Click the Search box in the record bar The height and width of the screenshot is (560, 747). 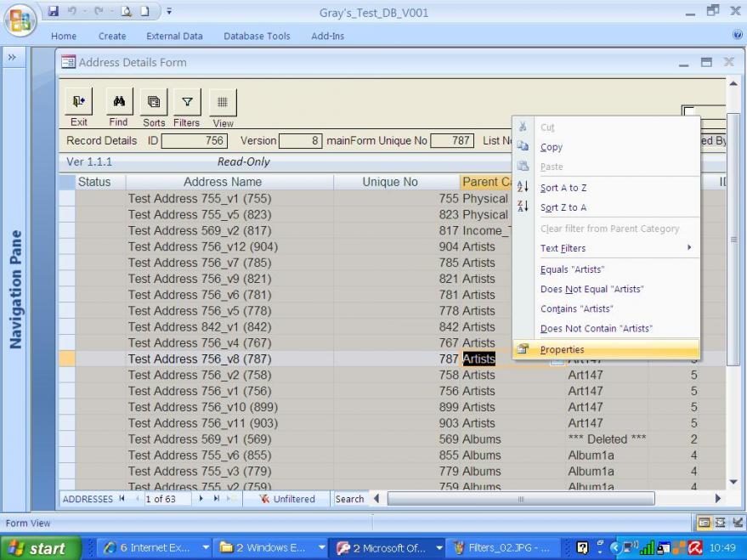click(348, 499)
